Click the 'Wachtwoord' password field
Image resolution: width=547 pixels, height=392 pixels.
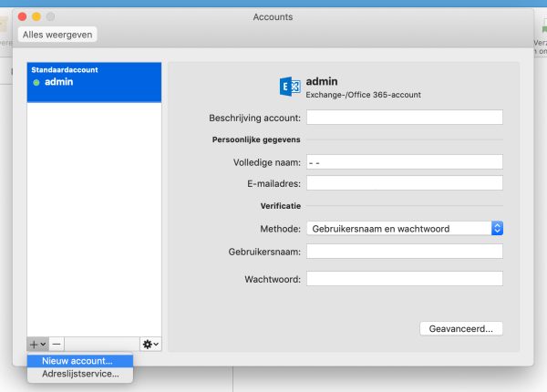[405, 279]
